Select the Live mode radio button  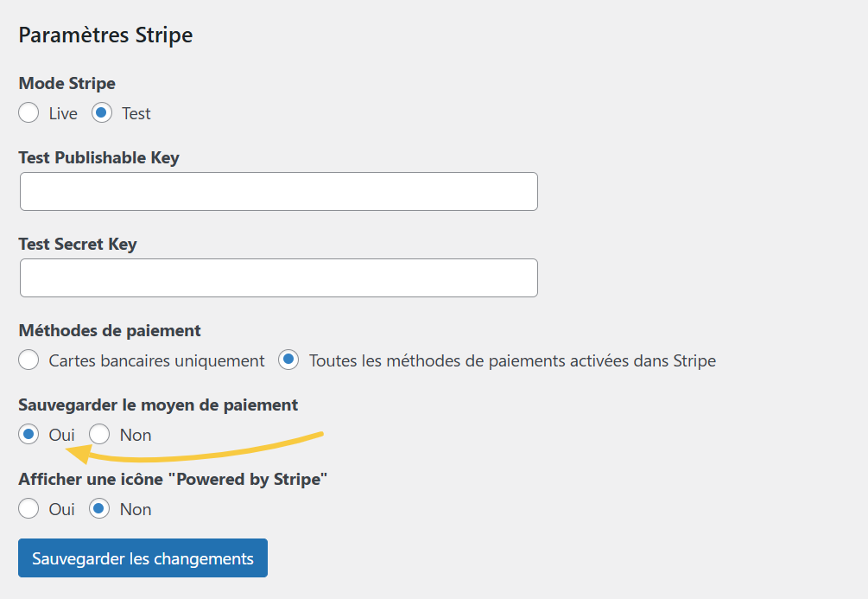(28, 112)
